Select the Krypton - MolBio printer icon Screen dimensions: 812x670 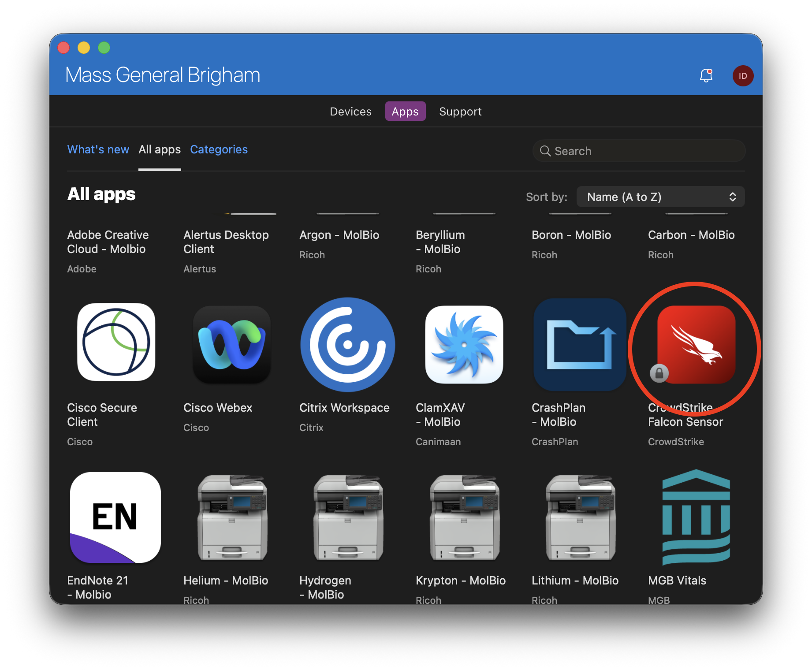tap(464, 517)
